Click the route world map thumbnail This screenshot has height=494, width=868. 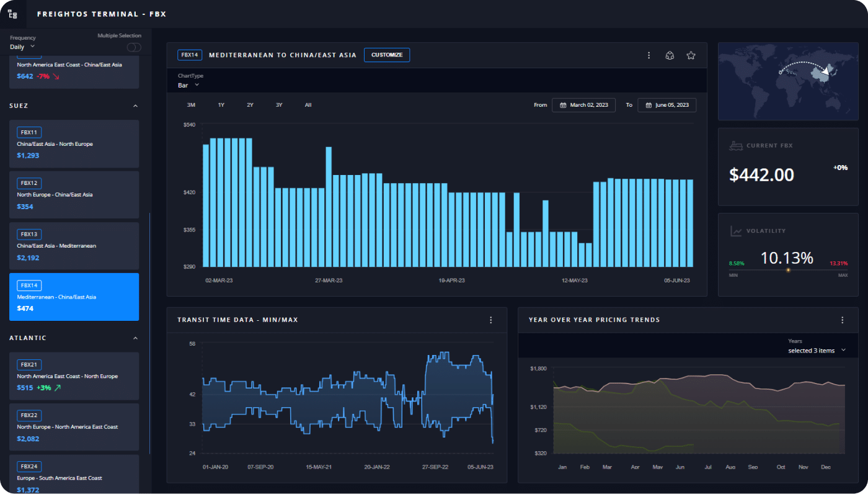point(788,81)
